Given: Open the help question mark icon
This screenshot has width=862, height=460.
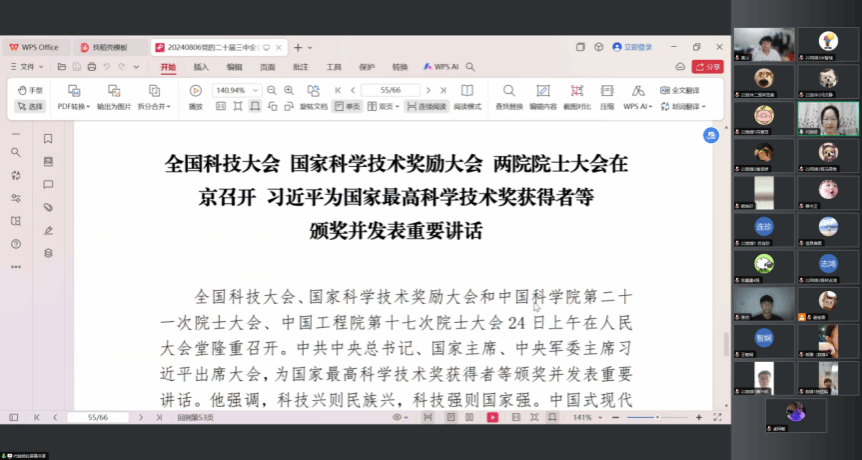Looking at the screenshot, I should point(15,244).
